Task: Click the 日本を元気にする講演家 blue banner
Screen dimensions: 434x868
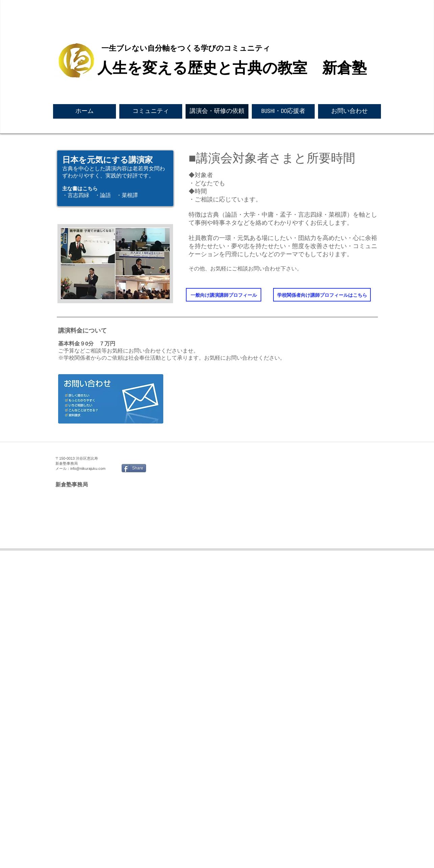Action: pos(115,178)
